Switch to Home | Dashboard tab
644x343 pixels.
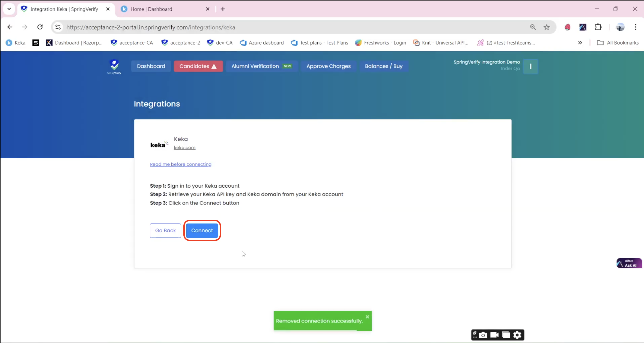click(x=151, y=9)
